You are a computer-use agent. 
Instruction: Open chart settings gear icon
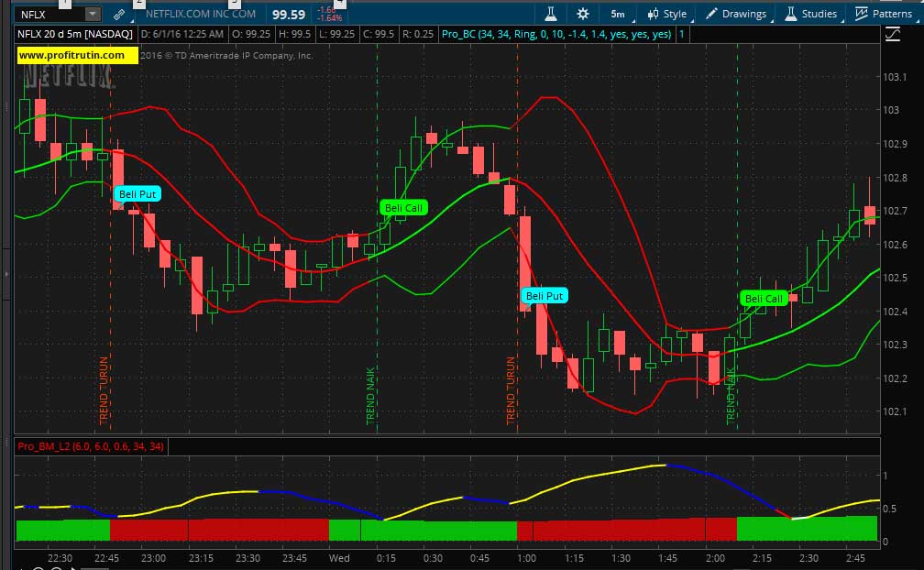(x=583, y=14)
